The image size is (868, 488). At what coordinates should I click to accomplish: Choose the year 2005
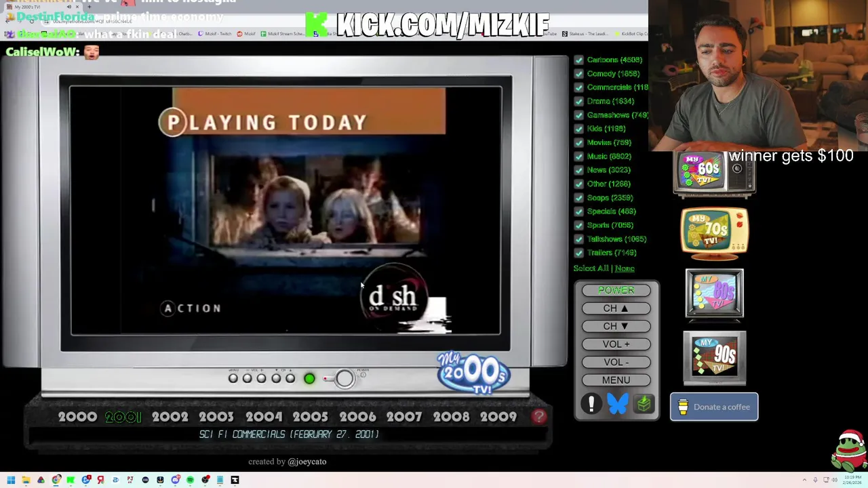tap(310, 417)
